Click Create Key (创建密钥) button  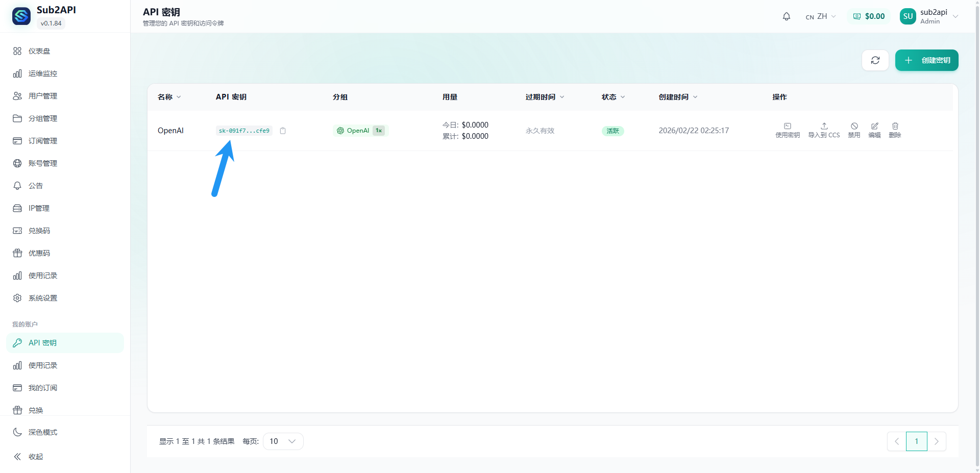pos(926,60)
